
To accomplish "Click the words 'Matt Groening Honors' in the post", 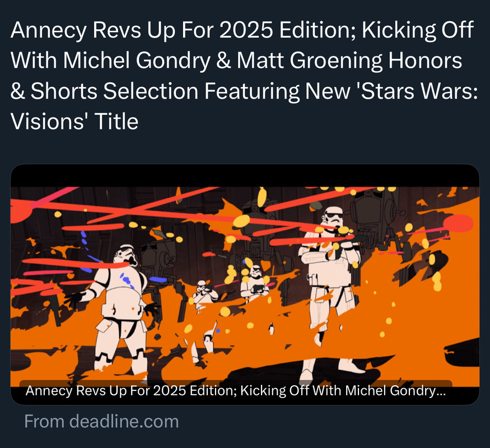I will pos(349,60).
